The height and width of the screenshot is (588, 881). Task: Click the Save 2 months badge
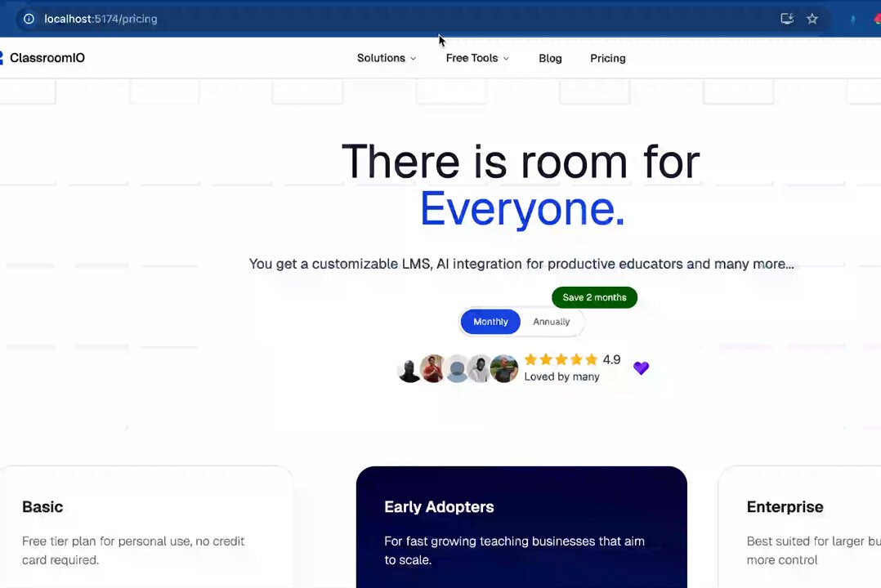coord(594,297)
